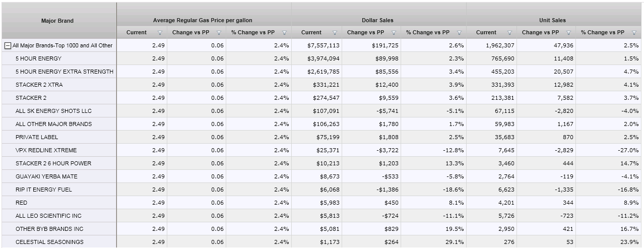The image size is (644, 248).
Task: Open filter for Dollar Sales Current column
Action: point(335,33)
